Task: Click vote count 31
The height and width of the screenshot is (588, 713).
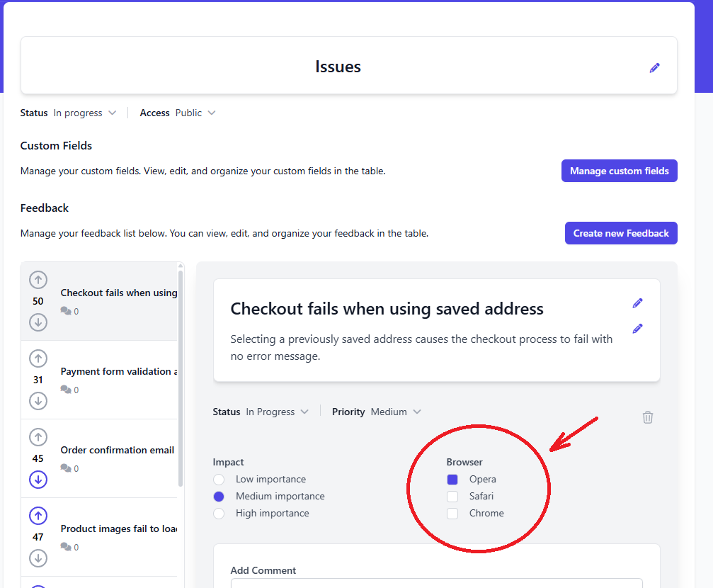Action: pyautogui.click(x=38, y=380)
